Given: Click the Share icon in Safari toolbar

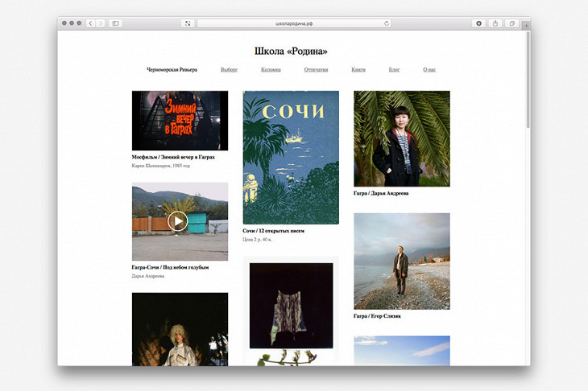Looking at the screenshot, I should pos(495,23).
